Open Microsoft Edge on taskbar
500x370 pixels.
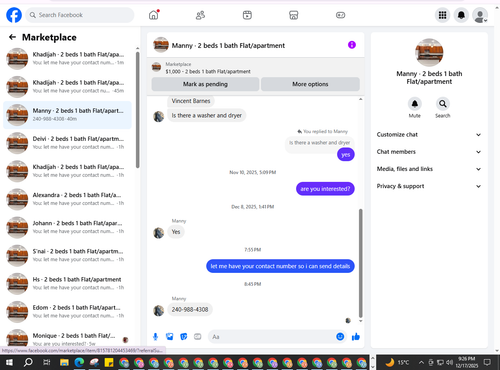(x=79, y=362)
